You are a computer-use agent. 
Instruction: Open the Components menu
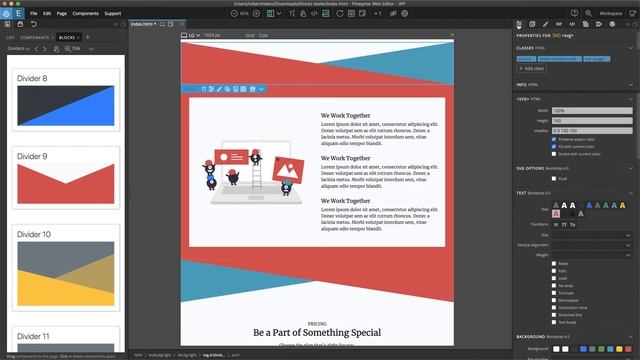pyautogui.click(x=85, y=13)
